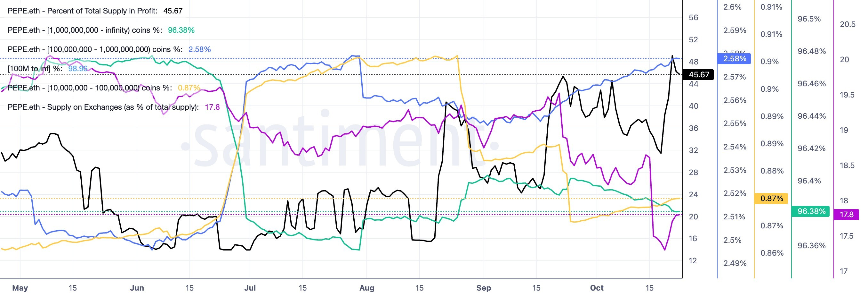Image resolution: width=868 pixels, height=297 pixels.
Task: Click the 100,000,000 - 1,000,000,000 coins legend label
Action: coord(109,49)
